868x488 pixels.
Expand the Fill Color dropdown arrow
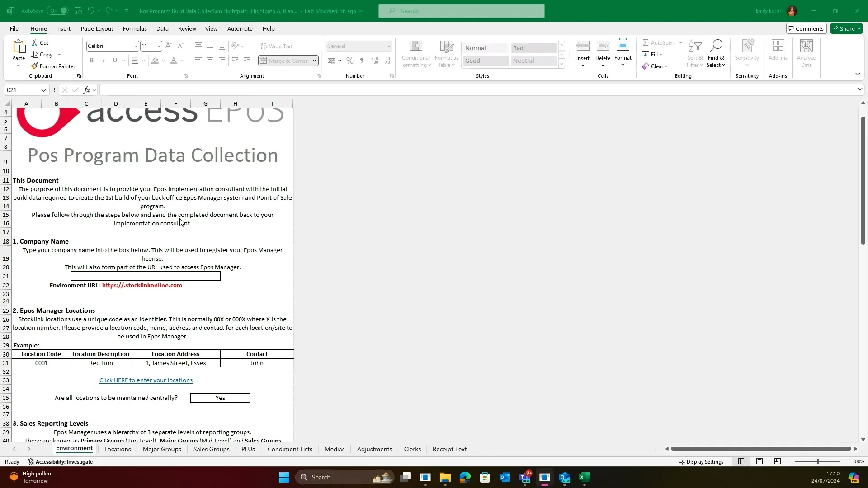[x=162, y=61]
